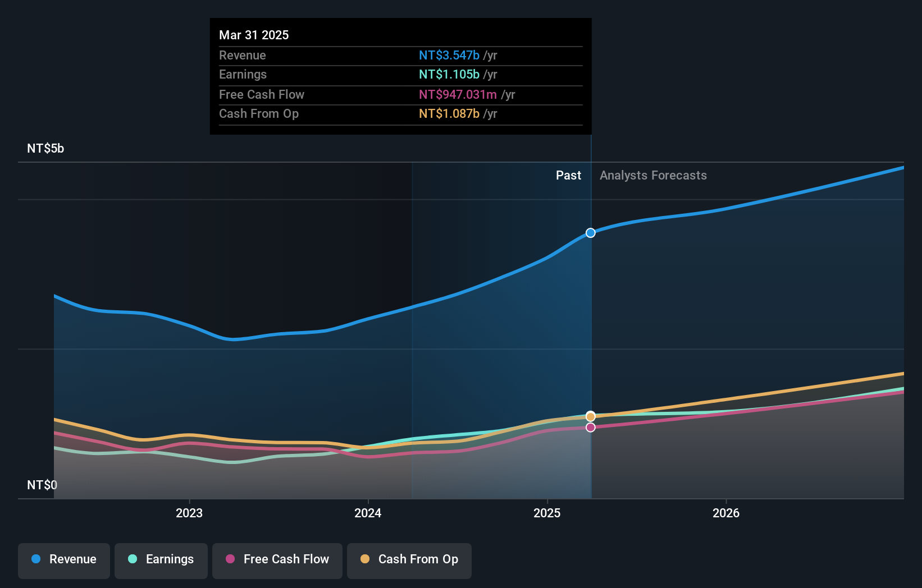
Task: Click the NT$0 y-axis label
Action: click(x=42, y=485)
